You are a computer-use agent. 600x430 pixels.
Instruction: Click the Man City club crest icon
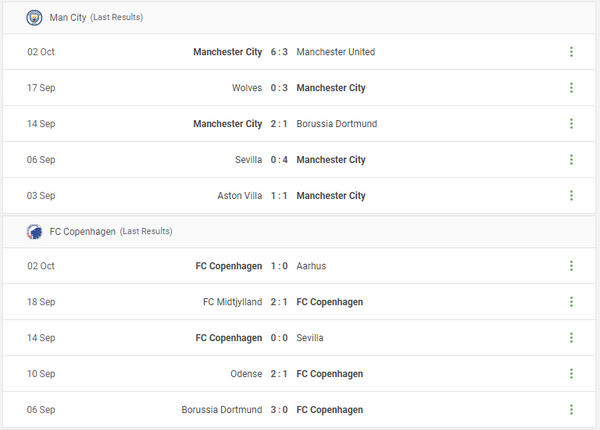point(34,17)
